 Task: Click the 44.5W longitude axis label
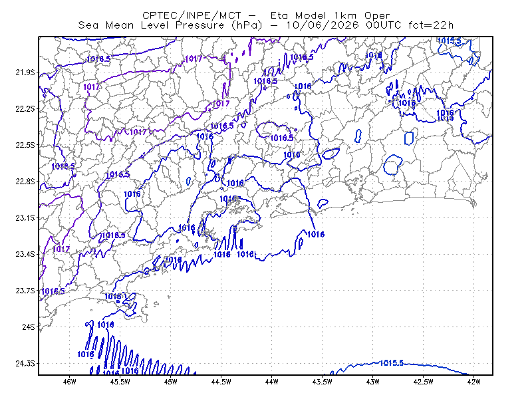pos(221,382)
